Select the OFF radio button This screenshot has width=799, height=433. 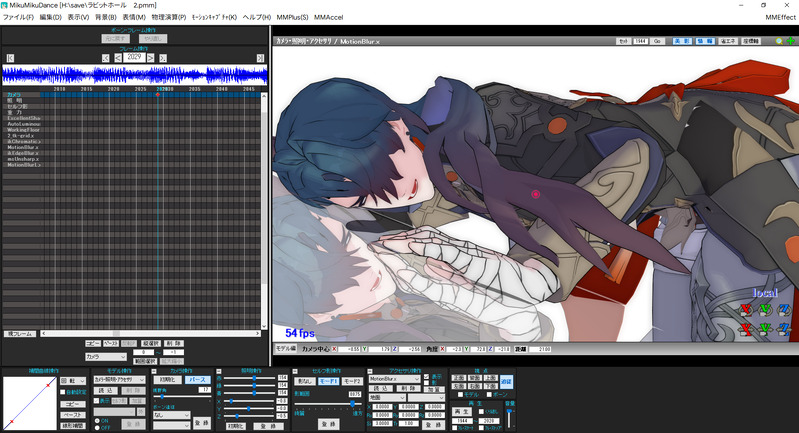[x=97, y=427]
